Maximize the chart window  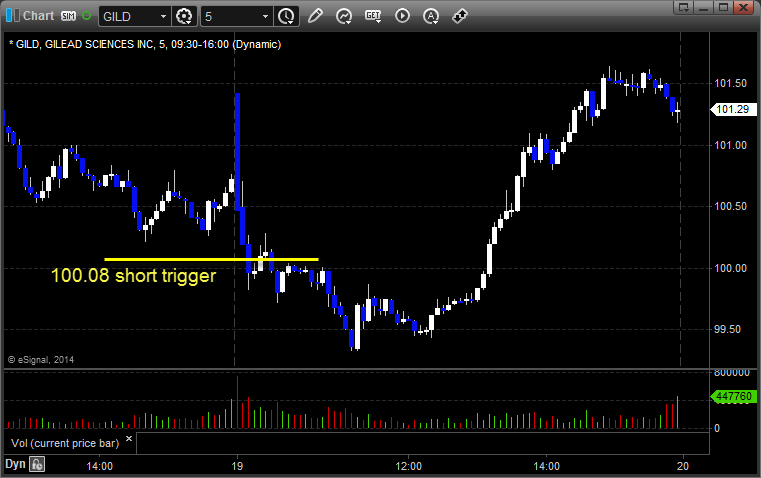(723, 7)
